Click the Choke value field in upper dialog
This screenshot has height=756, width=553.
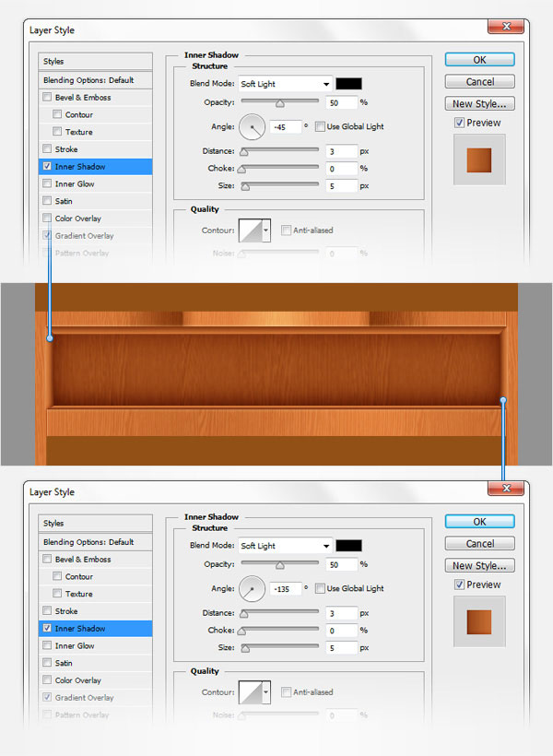coord(341,169)
